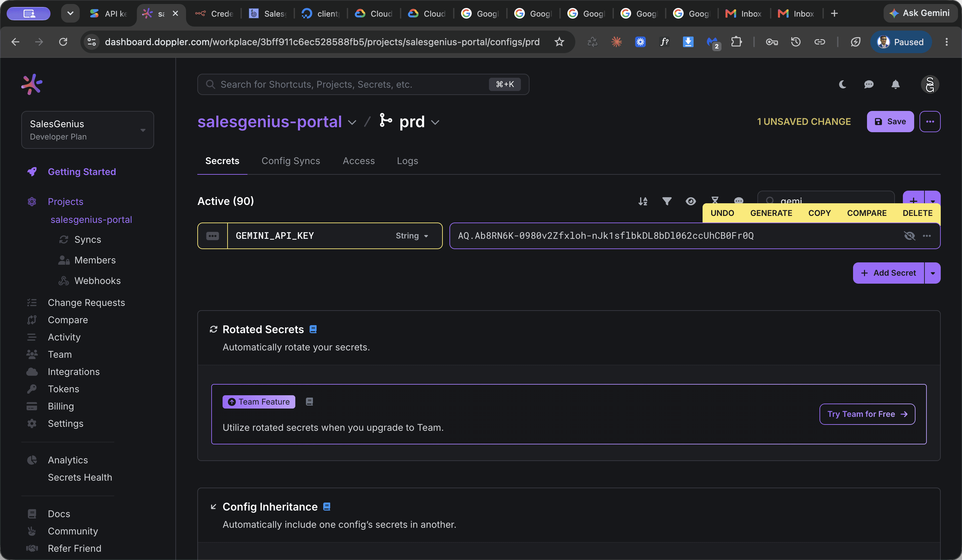The width and height of the screenshot is (962, 560).
Task: Open the browser password key icon
Action: click(772, 42)
